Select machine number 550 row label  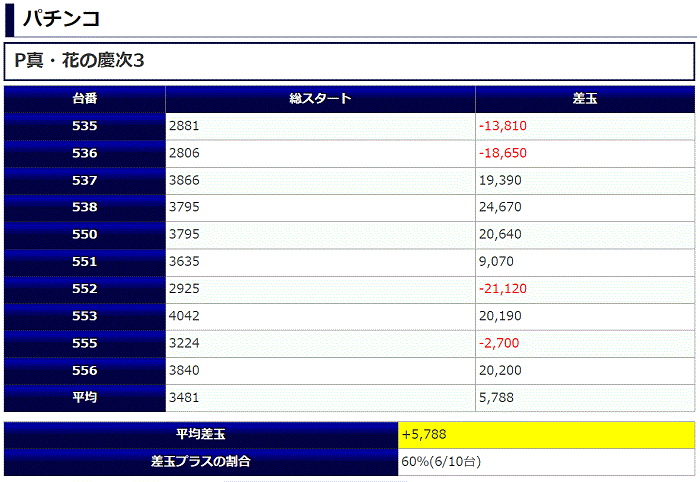point(85,235)
